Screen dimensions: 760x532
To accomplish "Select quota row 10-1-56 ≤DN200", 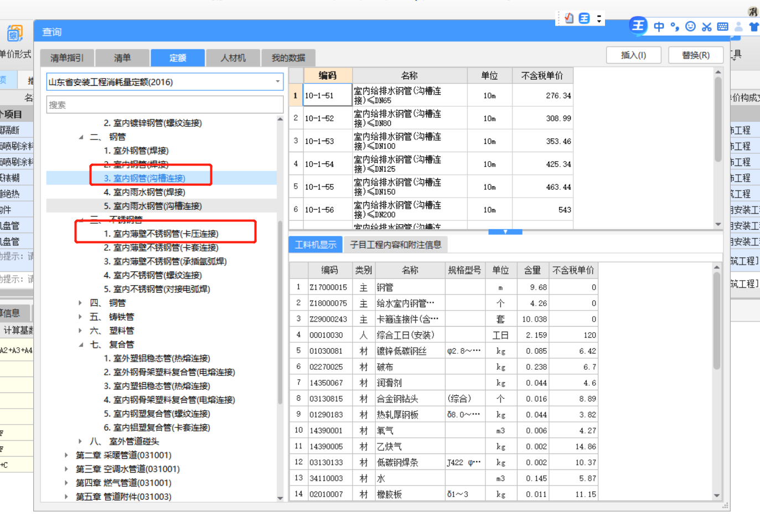I will [431, 210].
